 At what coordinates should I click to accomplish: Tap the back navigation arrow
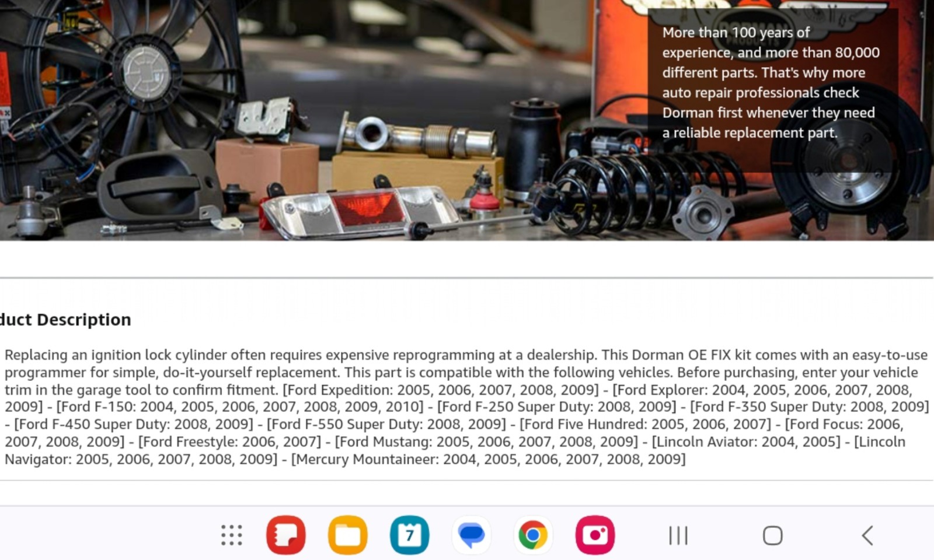pyautogui.click(x=867, y=535)
